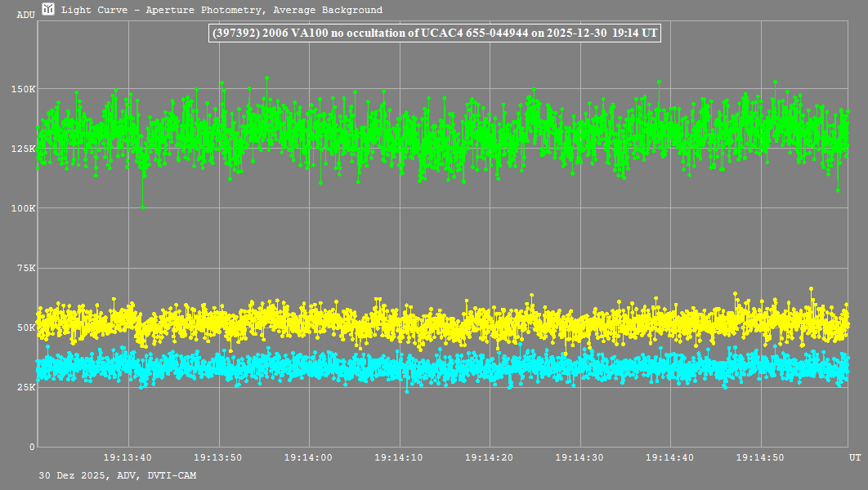Select the 19:13:40 time tick label
Image resolution: width=868 pixels, height=490 pixels.
click(128, 458)
